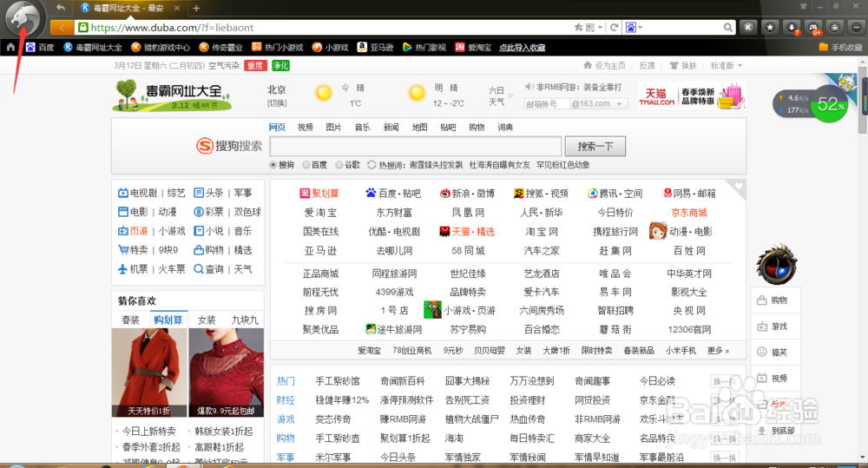The image size is (868, 468).
Task: Open 百度 bookmark in bookmarks bar
Action: [x=40, y=47]
